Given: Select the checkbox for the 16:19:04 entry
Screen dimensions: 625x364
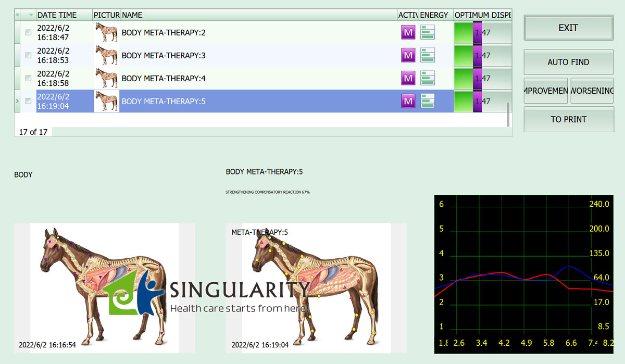Looking at the screenshot, I should click(29, 101).
